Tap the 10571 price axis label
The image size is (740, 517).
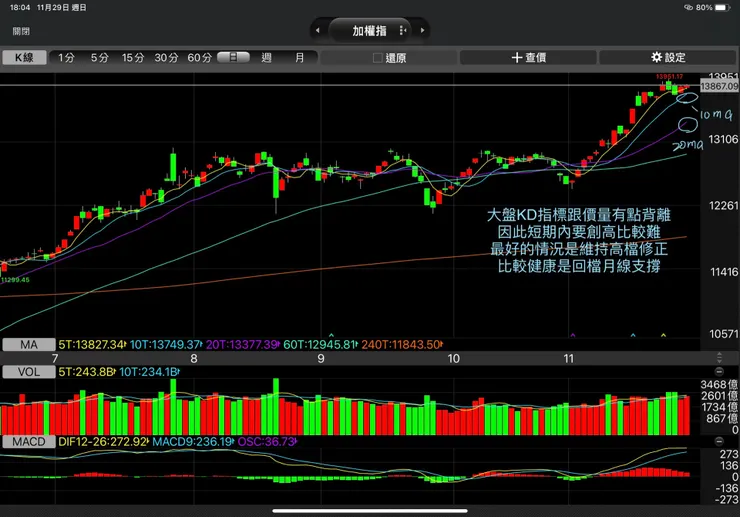click(723, 334)
